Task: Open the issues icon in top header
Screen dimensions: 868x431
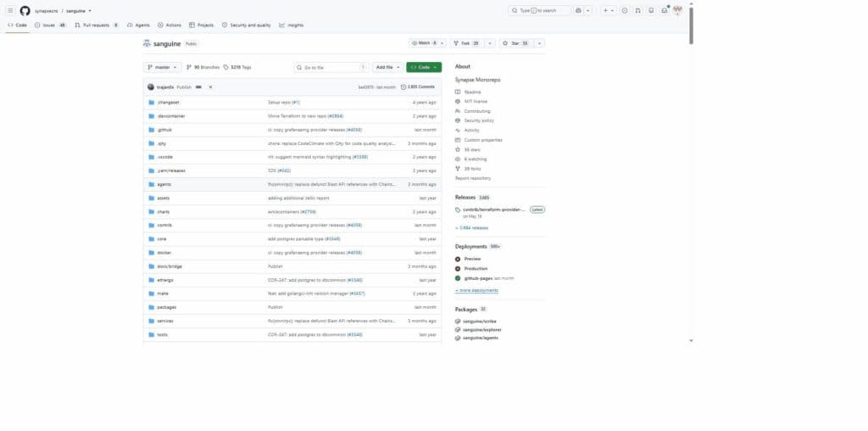Action: point(625,10)
